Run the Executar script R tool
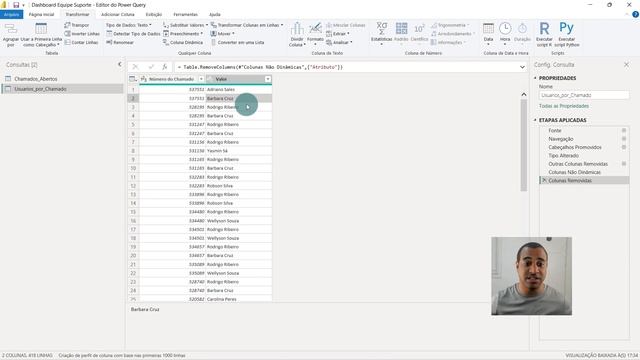This screenshot has height=360, width=640. [x=544, y=34]
